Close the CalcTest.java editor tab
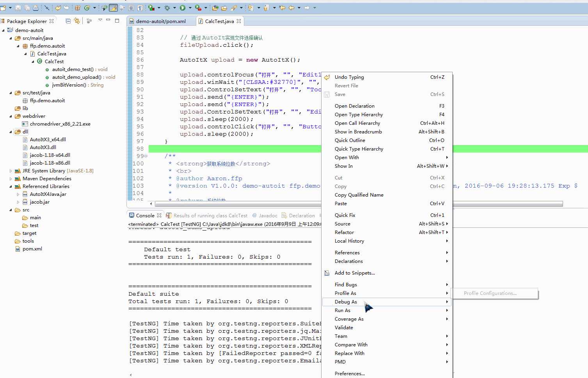 tap(239, 21)
